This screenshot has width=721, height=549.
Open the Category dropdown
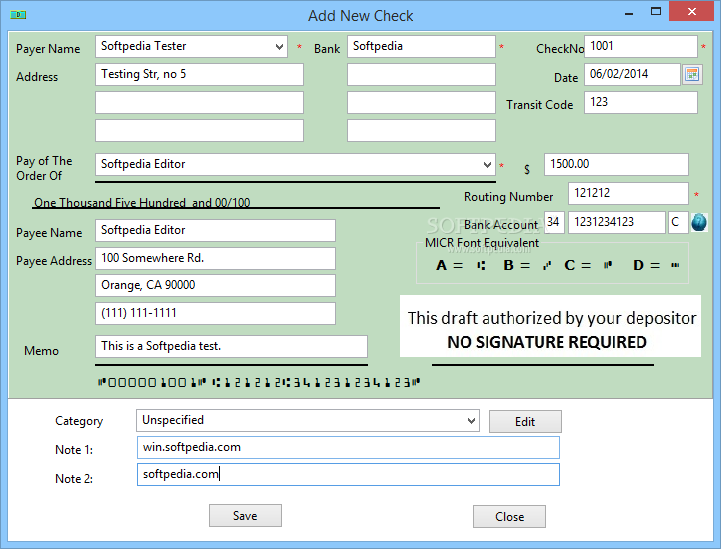[x=471, y=421]
